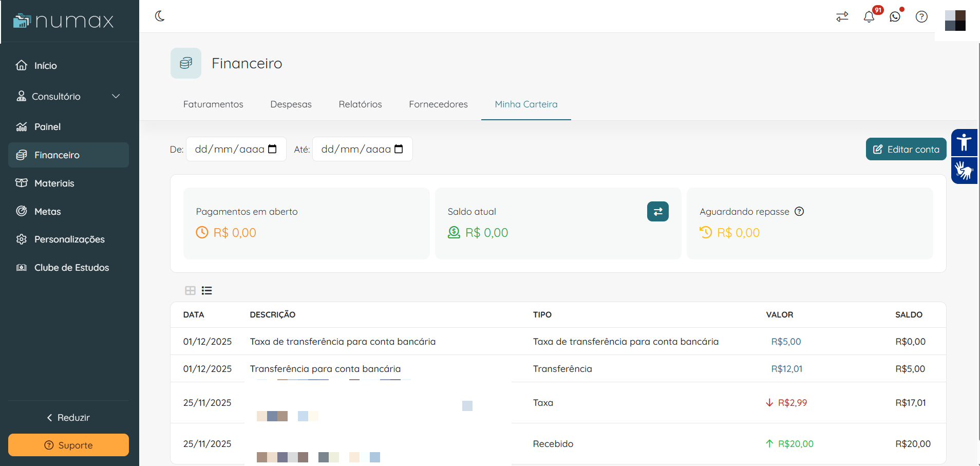Switch to Fornecedores tab

click(x=439, y=104)
